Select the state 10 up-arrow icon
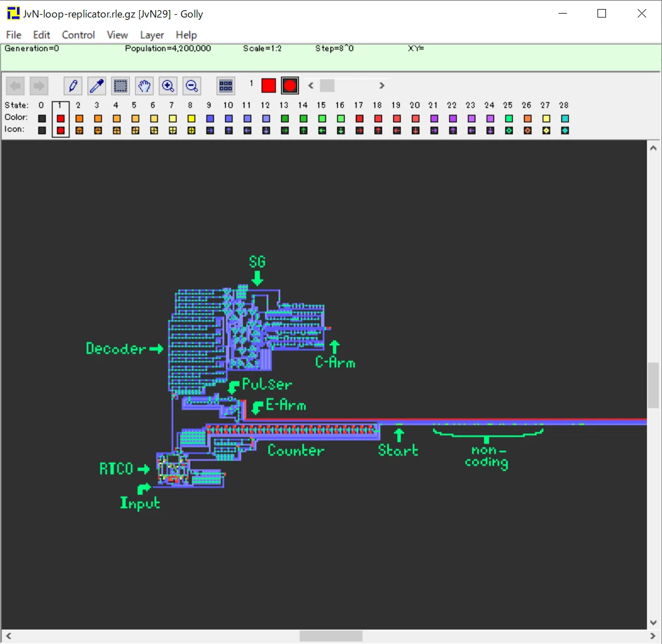This screenshot has height=644, width=662. [x=229, y=131]
